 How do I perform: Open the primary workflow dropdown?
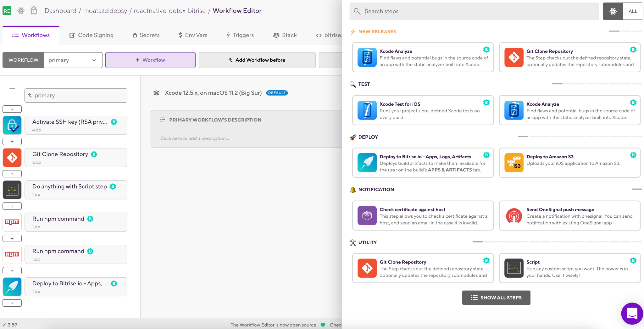pyautogui.click(x=73, y=60)
